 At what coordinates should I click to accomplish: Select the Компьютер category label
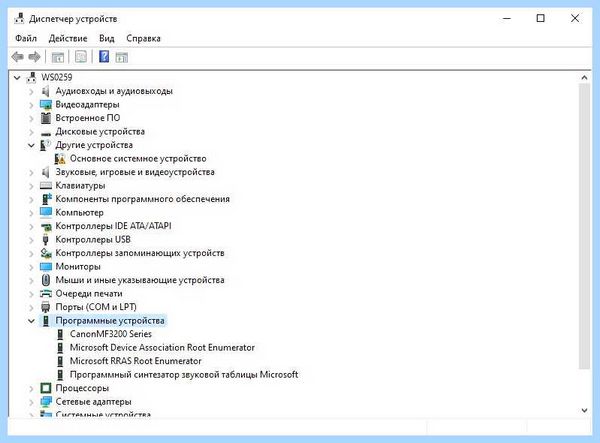79,212
